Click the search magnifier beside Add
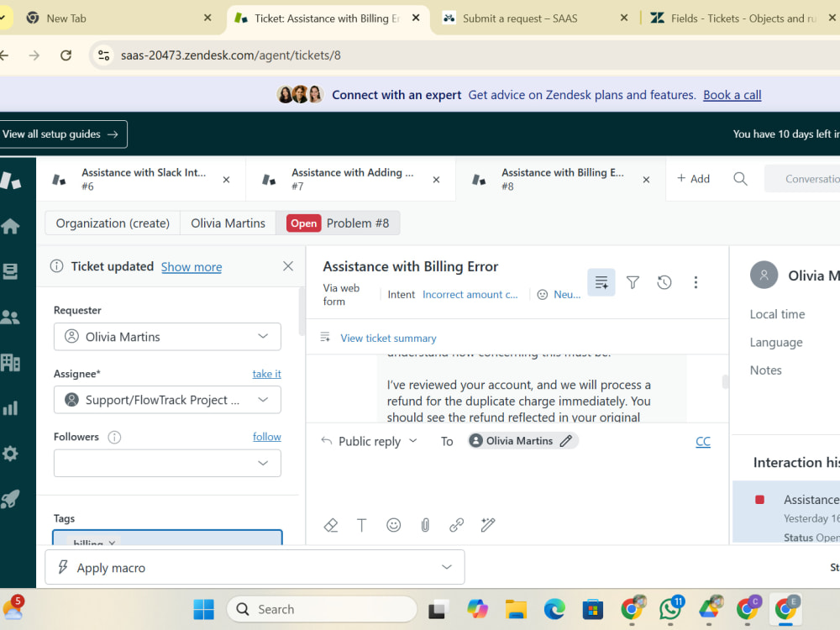 [740, 178]
